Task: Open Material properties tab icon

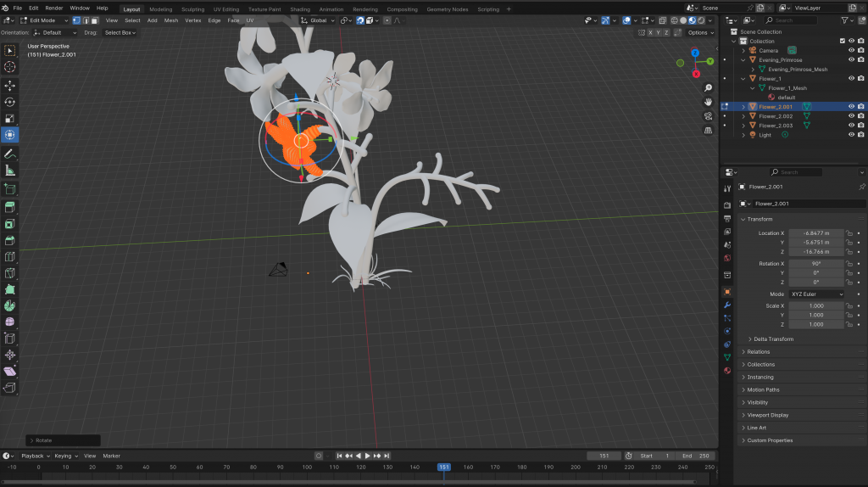Action: (727, 371)
